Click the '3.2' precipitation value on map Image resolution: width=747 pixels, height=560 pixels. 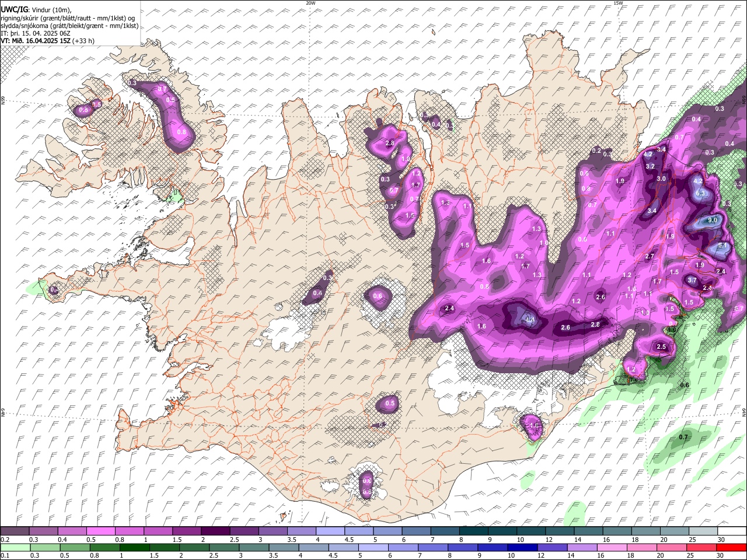(x=651, y=166)
